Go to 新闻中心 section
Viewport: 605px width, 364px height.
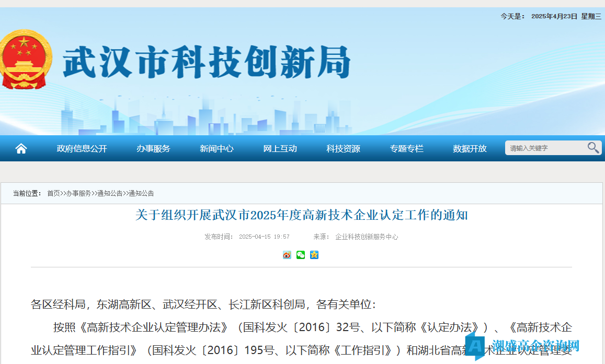click(x=216, y=148)
